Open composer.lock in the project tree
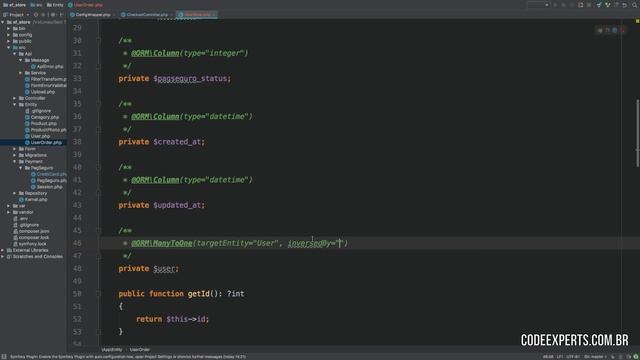Viewport: 640px width, 360px height. [x=31, y=237]
